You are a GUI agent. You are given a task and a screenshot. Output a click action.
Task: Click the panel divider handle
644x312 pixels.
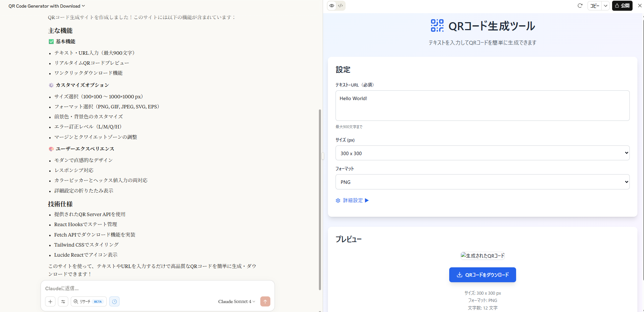click(323, 156)
